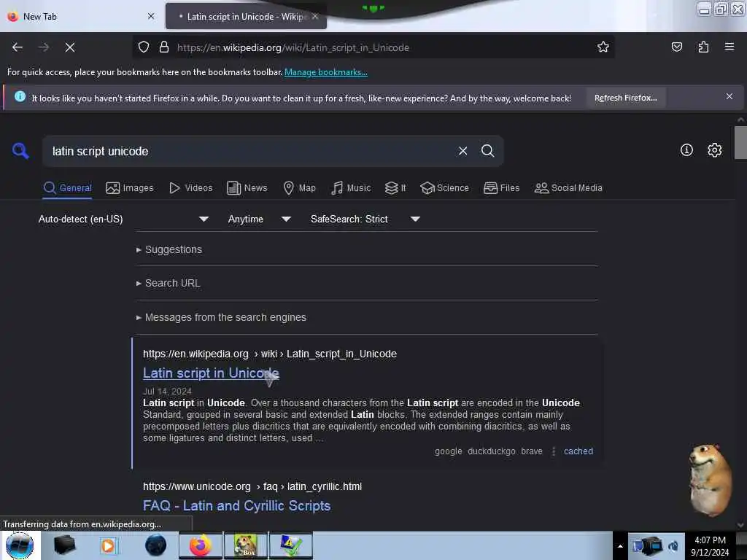Switch to Music category
This screenshot has width=747, height=560.
coord(351,188)
